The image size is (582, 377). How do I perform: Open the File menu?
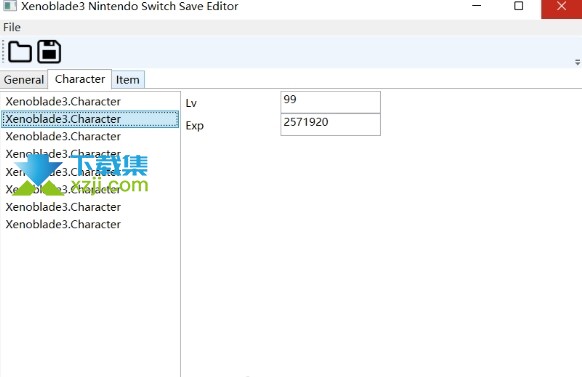point(12,27)
